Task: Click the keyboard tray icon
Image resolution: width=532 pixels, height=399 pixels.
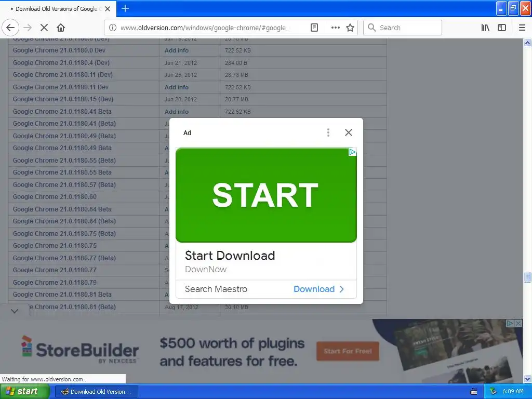Action: click(x=474, y=392)
